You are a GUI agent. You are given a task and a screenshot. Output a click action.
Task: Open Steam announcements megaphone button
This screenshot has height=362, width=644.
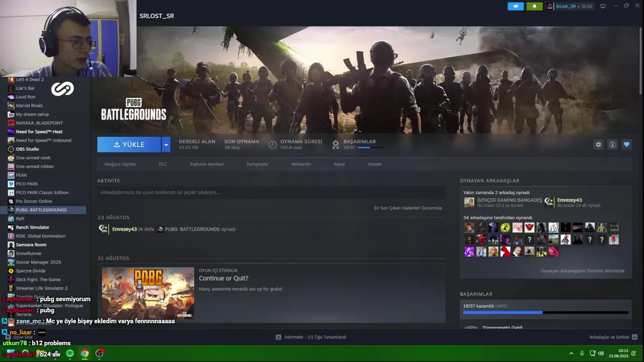point(516,6)
